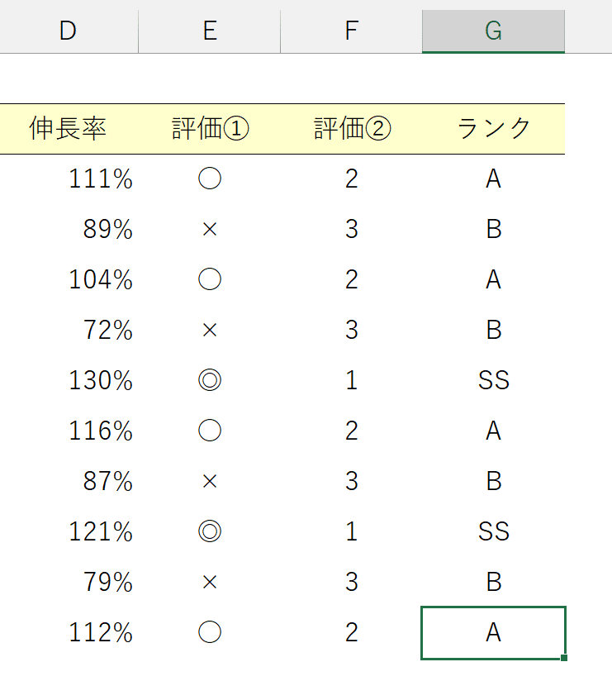Select the SS rank cell beside 130%

[493, 380]
